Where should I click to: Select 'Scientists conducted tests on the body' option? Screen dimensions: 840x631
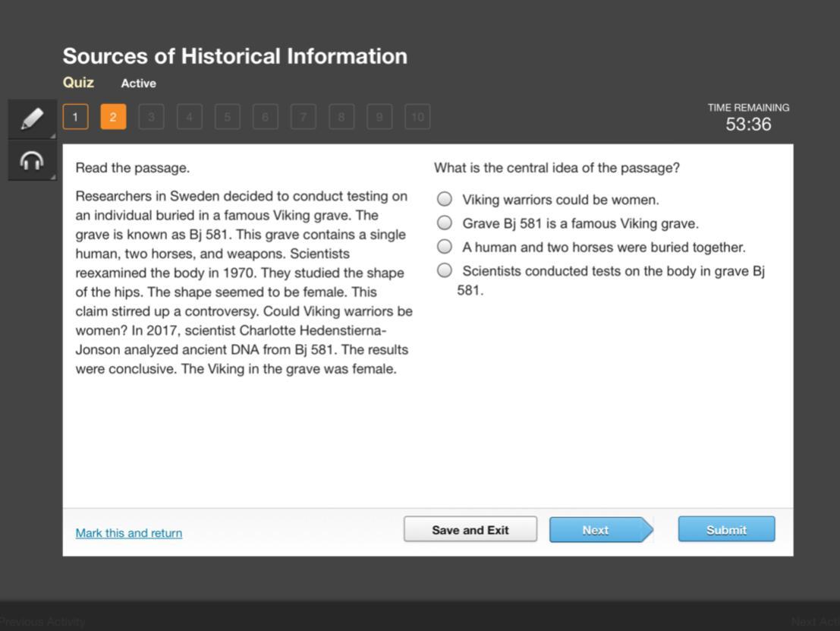[445, 270]
